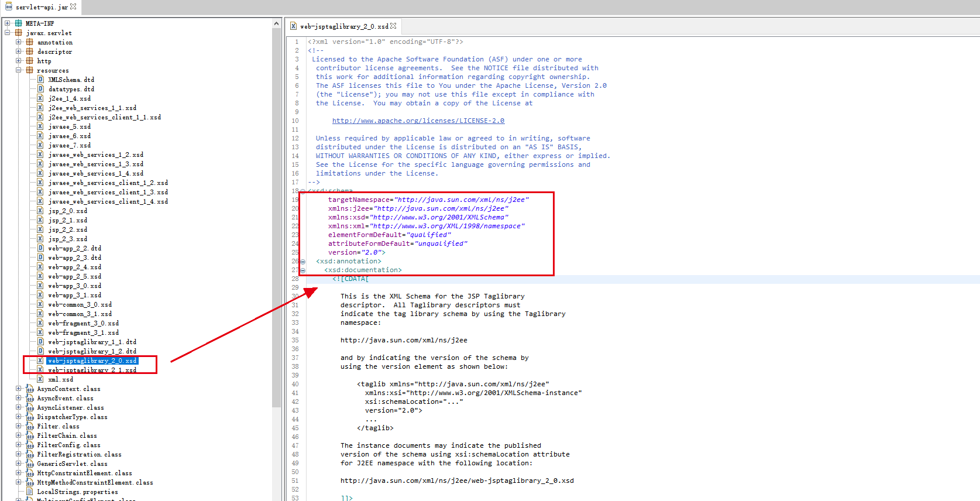Click the web-fragment_3_0.xsd file icon
The width and height of the screenshot is (980, 501).
point(40,323)
